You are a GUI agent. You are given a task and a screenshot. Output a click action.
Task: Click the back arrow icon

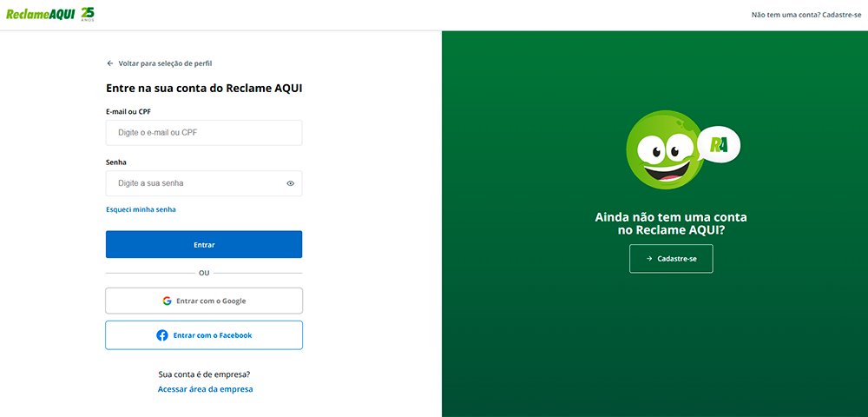click(x=110, y=63)
